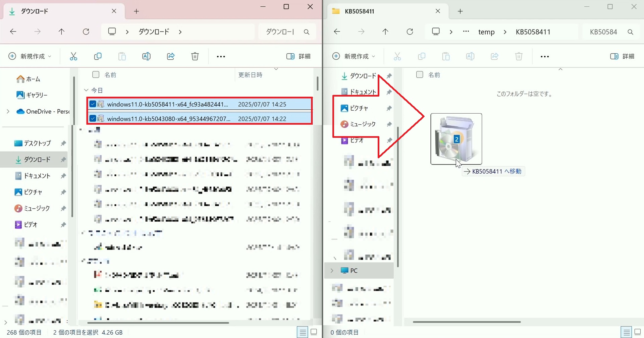Expand the PC tree node

(332, 271)
